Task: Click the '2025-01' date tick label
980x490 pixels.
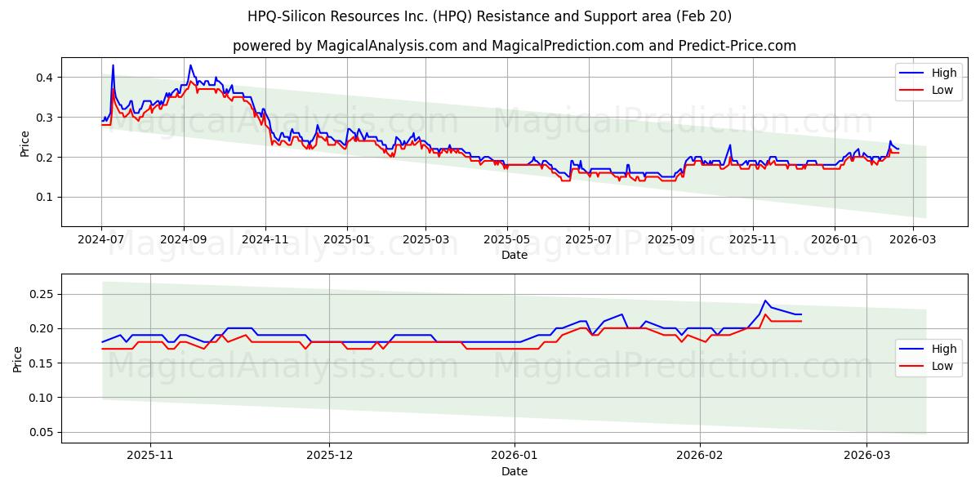Action: [347, 239]
